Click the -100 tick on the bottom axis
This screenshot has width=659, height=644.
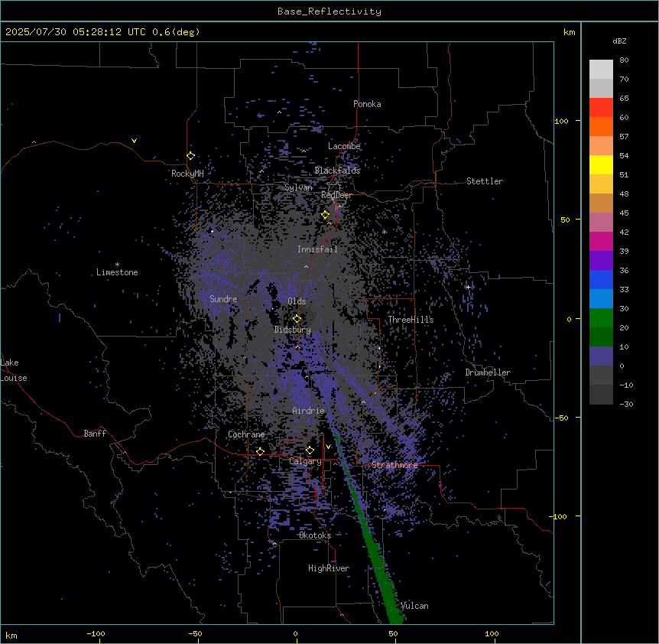click(96, 633)
